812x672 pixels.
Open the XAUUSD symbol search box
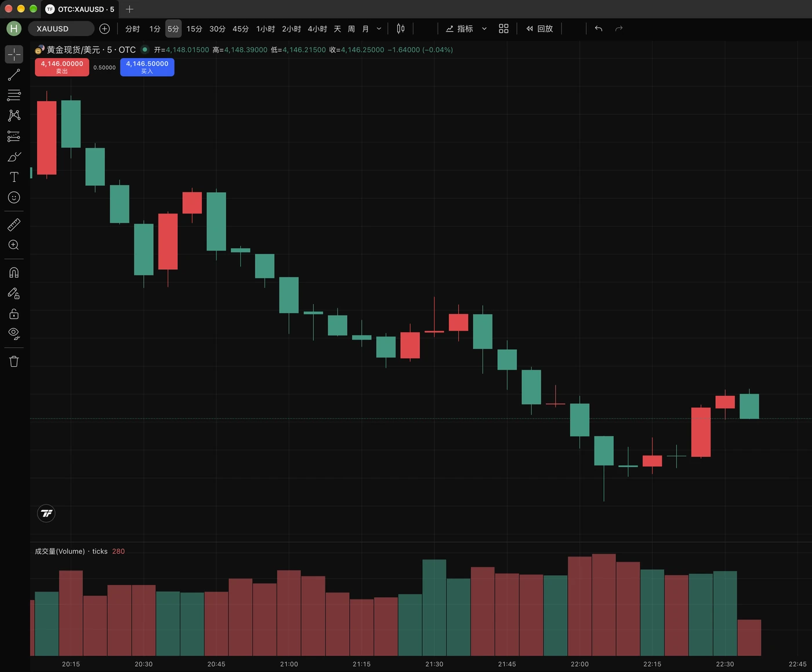[x=61, y=28]
